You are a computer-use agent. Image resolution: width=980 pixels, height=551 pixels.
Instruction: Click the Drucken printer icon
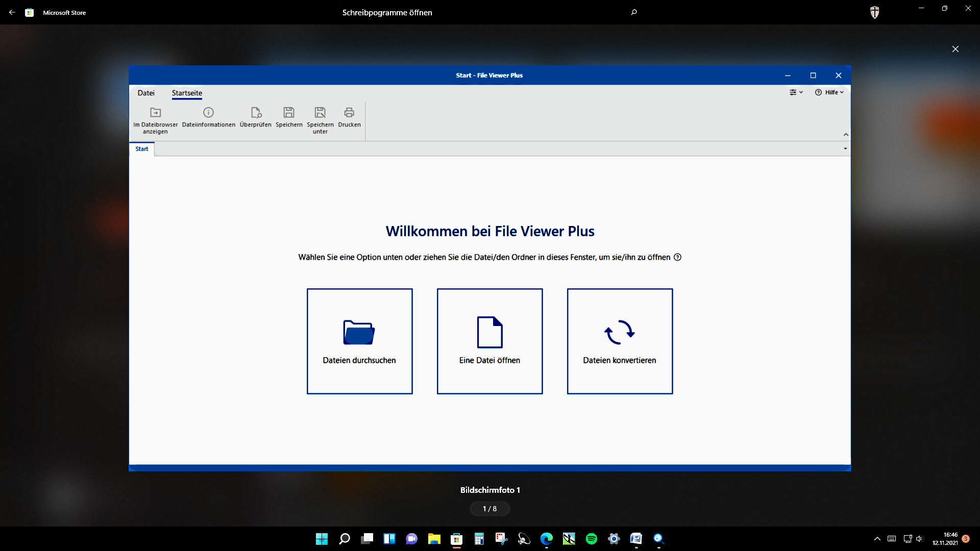349,112
